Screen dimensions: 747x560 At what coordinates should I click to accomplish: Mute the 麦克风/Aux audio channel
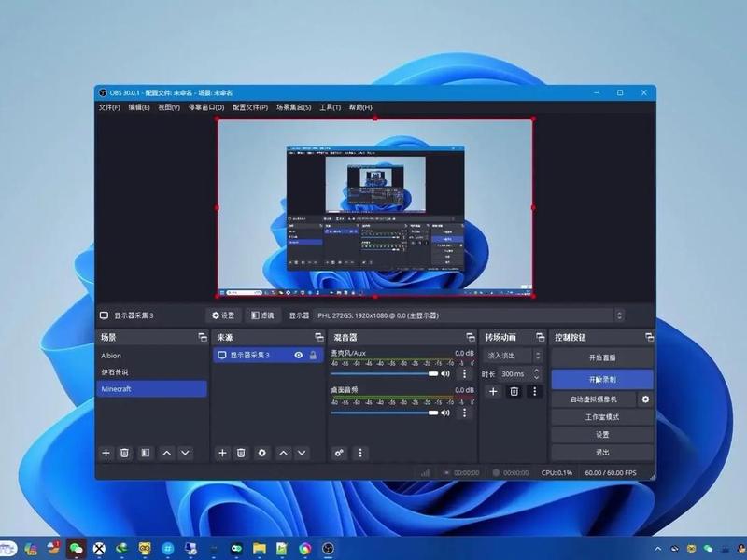tap(445, 374)
